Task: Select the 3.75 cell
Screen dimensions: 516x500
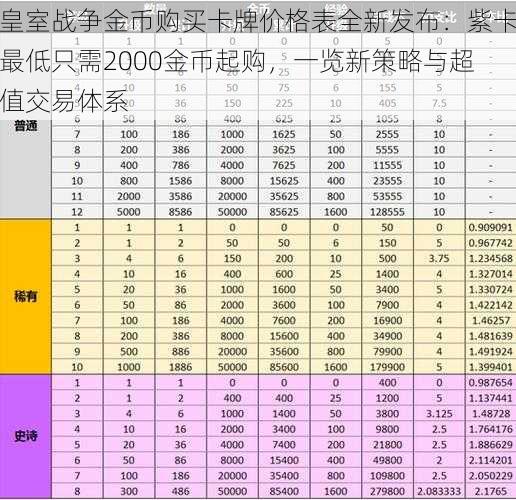Action: [x=439, y=258]
